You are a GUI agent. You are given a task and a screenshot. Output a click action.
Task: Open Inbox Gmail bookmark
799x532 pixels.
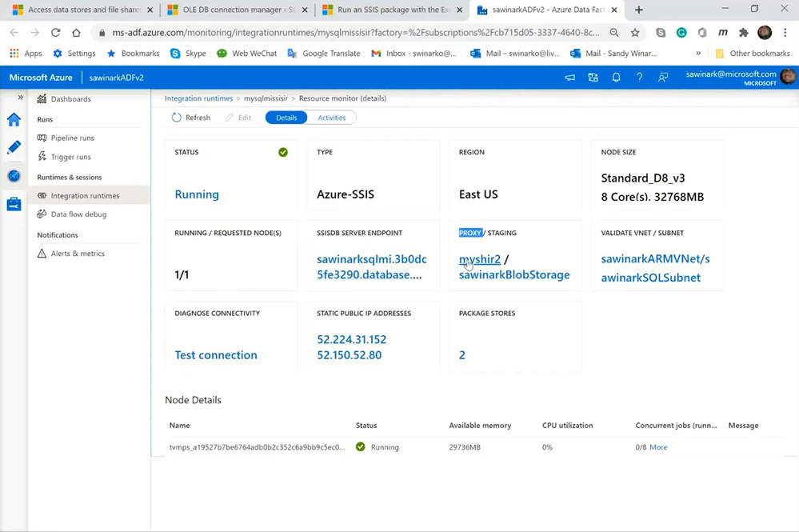point(413,53)
